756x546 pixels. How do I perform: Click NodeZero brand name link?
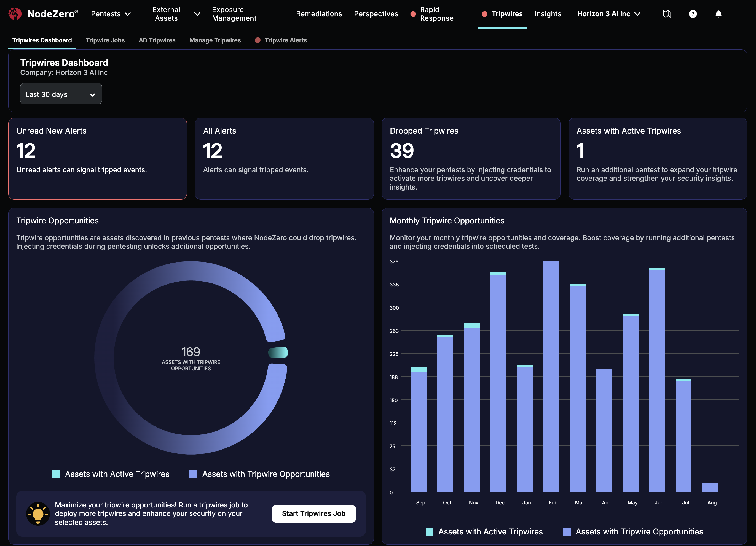(53, 14)
